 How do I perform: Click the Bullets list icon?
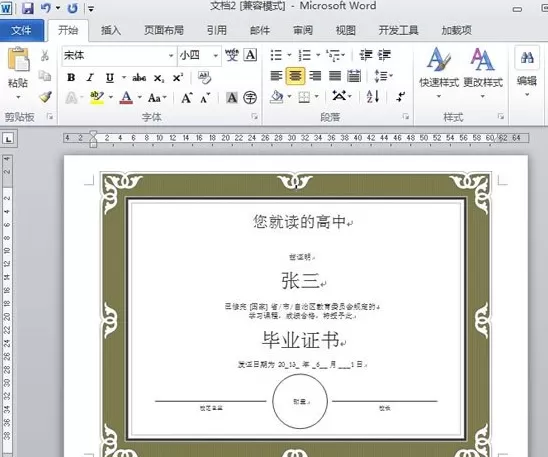pyautogui.click(x=276, y=55)
